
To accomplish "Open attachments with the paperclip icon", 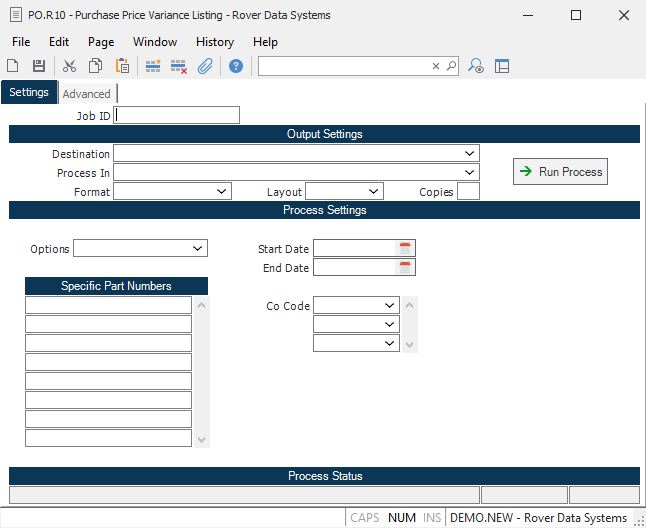I will (x=205, y=66).
